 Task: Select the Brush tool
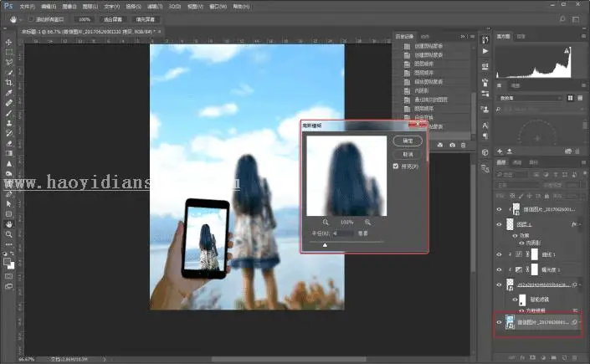(x=8, y=113)
